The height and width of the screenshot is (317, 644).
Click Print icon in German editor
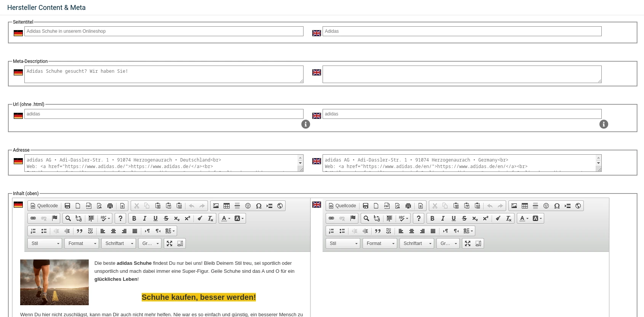pos(110,206)
